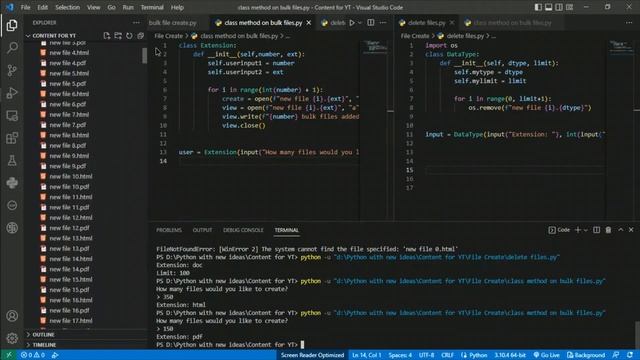
Task: Open the Manage gear icon
Action: click(12, 338)
